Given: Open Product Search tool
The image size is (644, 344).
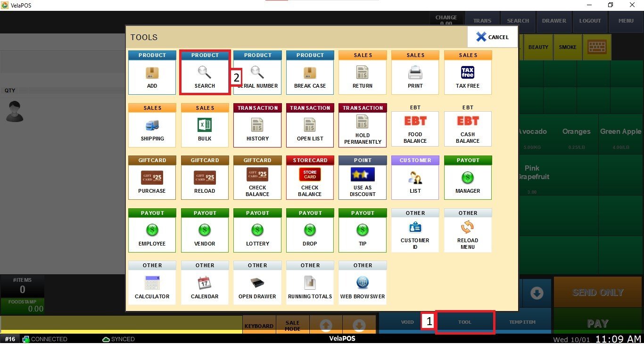Looking at the screenshot, I should (x=205, y=74).
